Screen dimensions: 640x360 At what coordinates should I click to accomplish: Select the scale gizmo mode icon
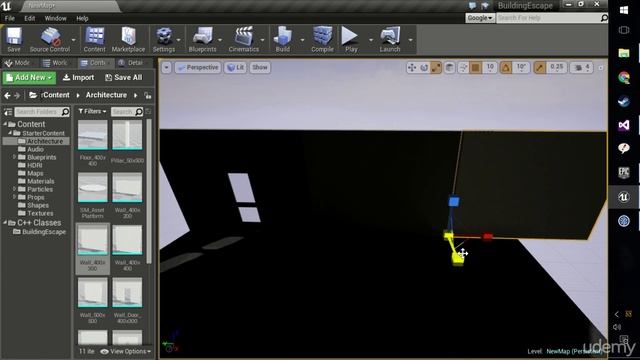pyautogui.click(x=436, y=68)
